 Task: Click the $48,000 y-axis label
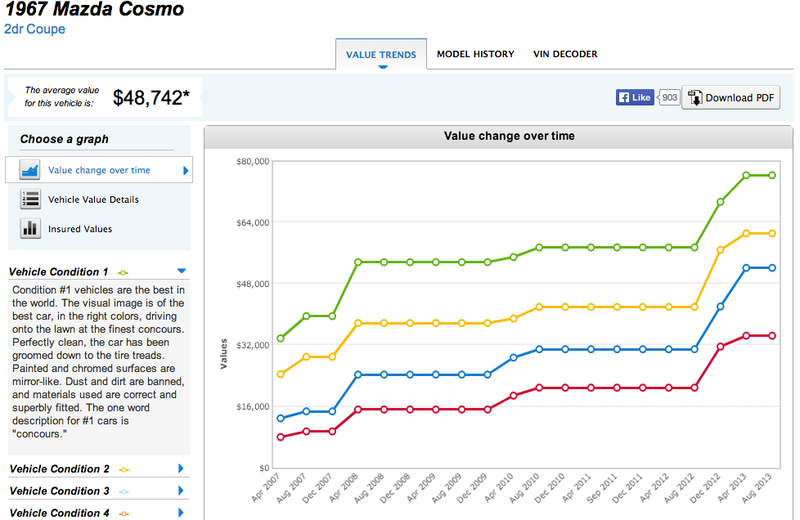253,284
